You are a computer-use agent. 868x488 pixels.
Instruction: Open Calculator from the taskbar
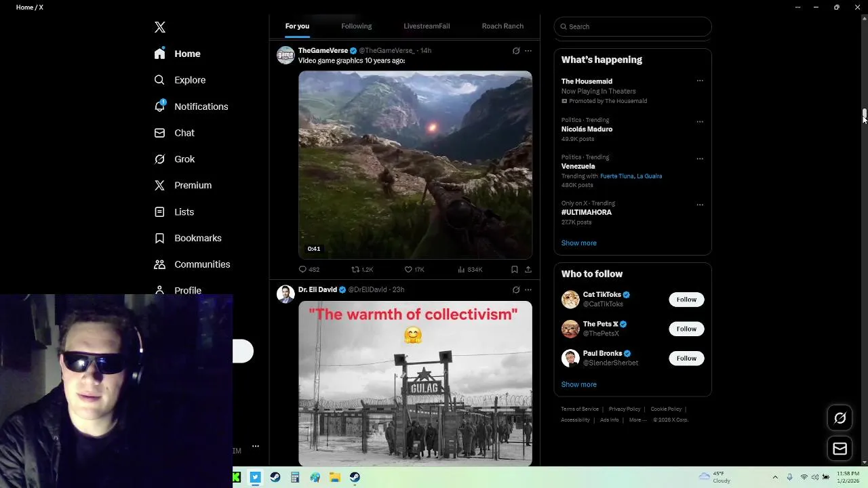tap(295, 477)
